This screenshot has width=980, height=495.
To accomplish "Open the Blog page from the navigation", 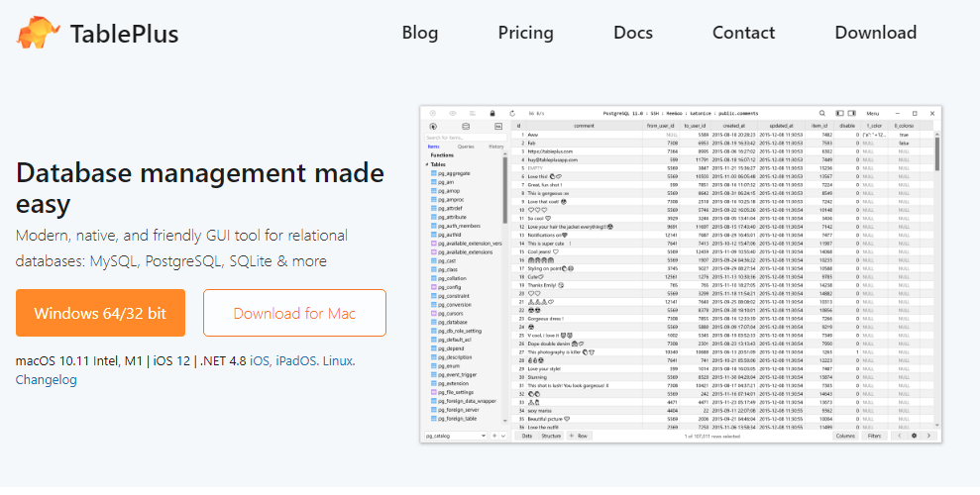I will pyautogui.click(x=420, y=33).
